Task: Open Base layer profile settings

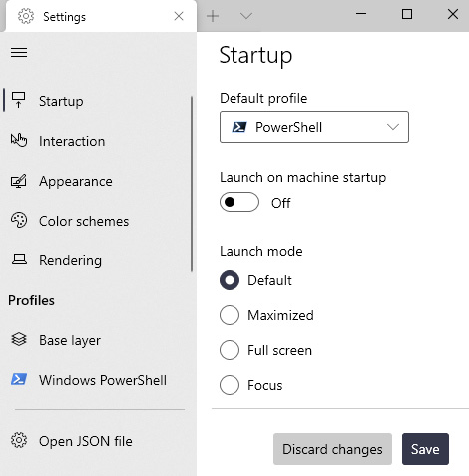Action: 97,340
